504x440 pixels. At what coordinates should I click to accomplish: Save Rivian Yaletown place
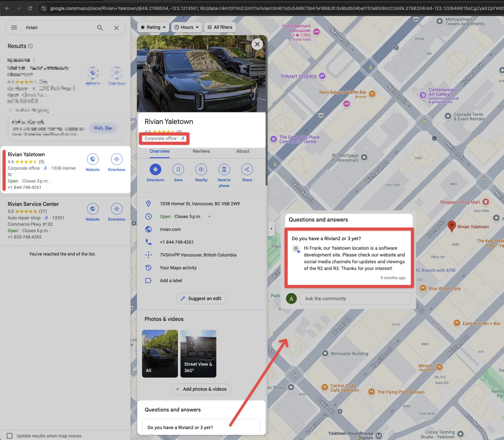[x=178, y=169]
